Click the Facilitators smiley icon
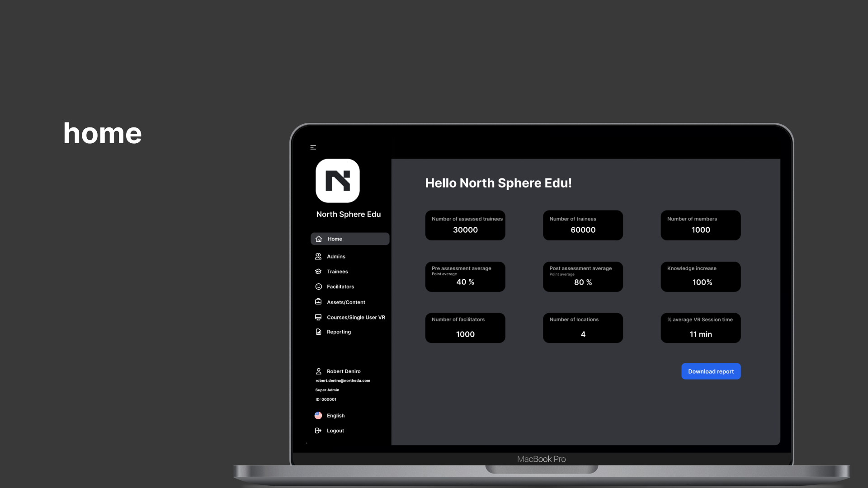Image resolution: width=868 pixels, height=488 pixels. click(x=318, y=286)
